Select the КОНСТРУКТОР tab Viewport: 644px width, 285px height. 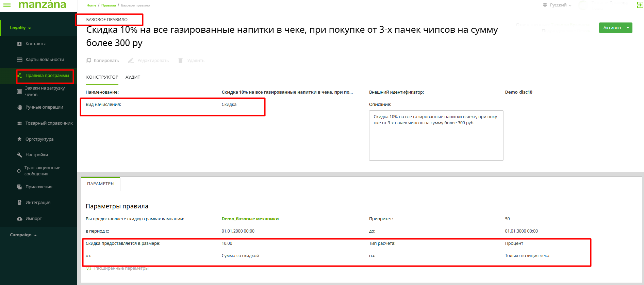pos(102,77)
